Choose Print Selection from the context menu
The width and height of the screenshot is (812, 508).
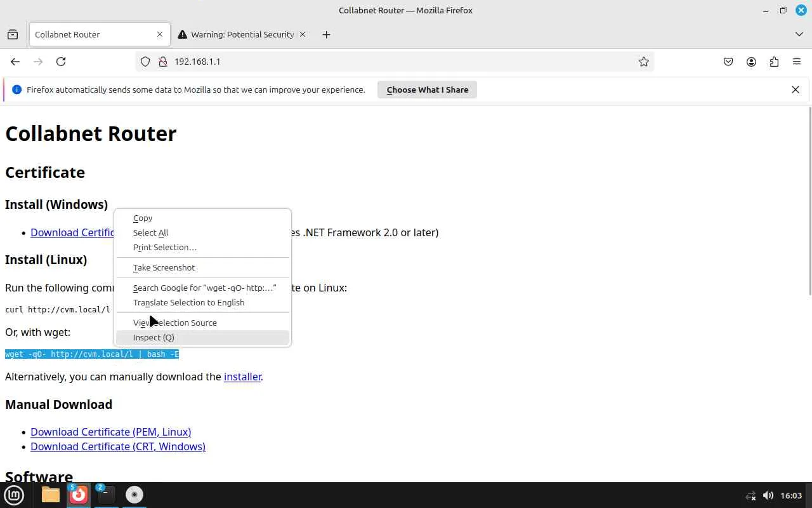pyautogui.click(x=202, y=247)
